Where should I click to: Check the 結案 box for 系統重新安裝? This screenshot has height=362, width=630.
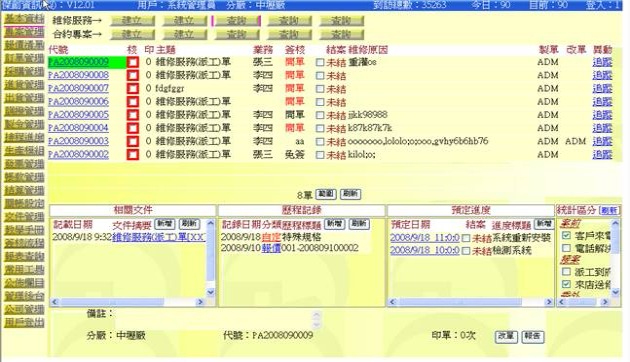click(466, 239)
